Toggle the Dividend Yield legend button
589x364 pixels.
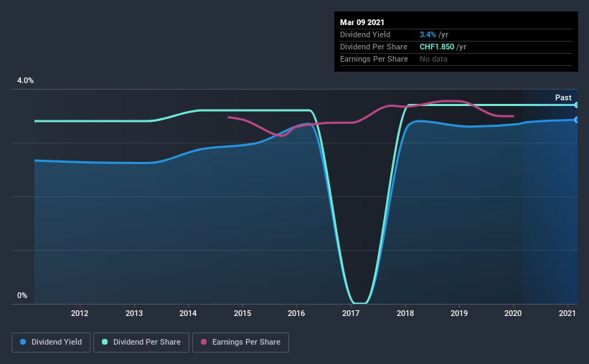[x=51, y=343]
